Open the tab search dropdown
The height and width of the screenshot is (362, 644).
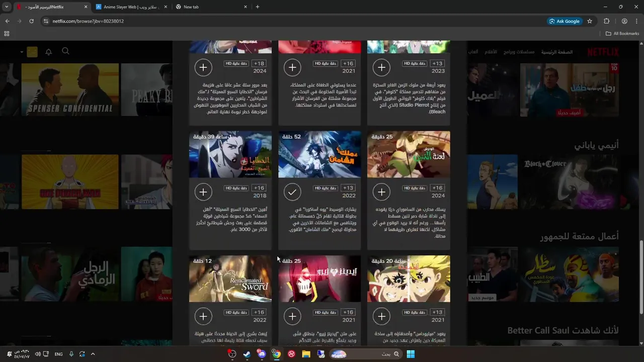click(x=6, y=7)
